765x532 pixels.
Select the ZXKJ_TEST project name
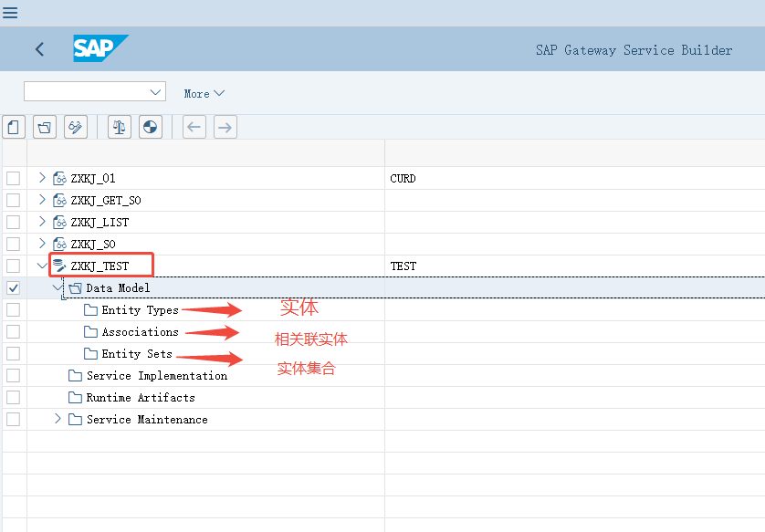(x=100, y=266)
